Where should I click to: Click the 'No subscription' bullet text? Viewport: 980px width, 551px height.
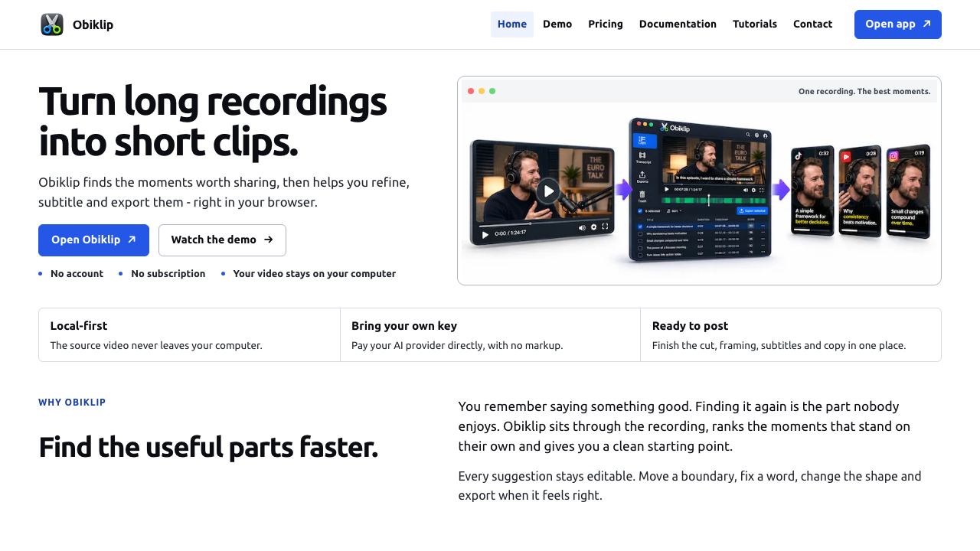(168, 274)
